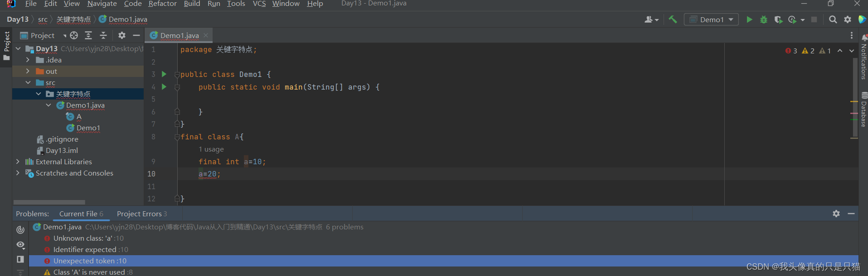Click editor vertical scrollbar error stripe
868x276 pixels.
(854, 97)
